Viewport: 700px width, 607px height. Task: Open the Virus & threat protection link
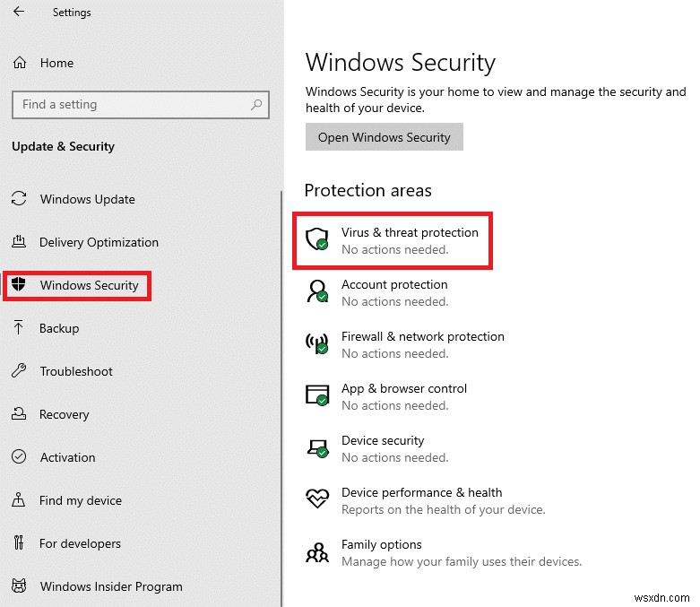click(410, 232)
